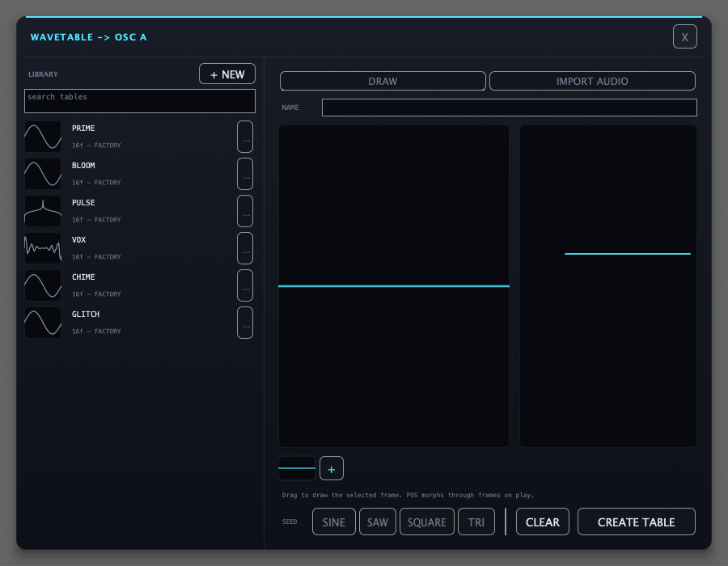Switch to the DRAW tab

pyautogui.click(x=383, y=81)
